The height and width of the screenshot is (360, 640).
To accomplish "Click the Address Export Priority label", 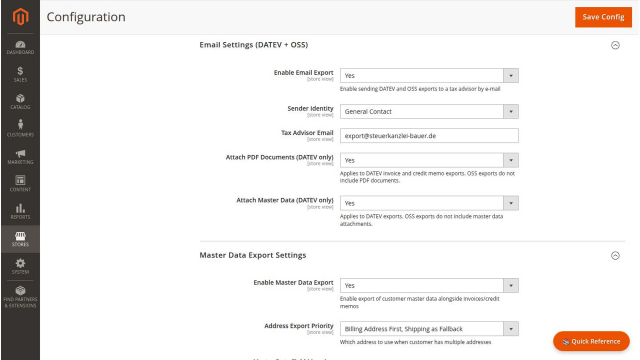I will [x=299, y=326].
